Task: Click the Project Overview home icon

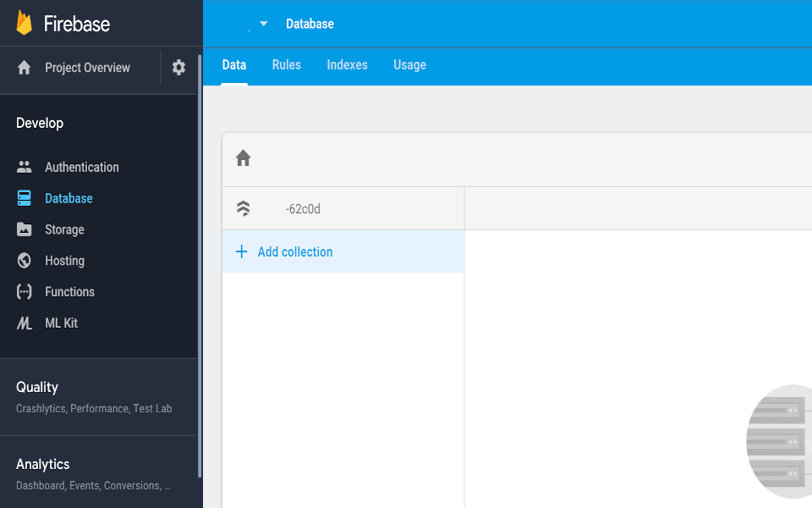Action: coord(25,68)
